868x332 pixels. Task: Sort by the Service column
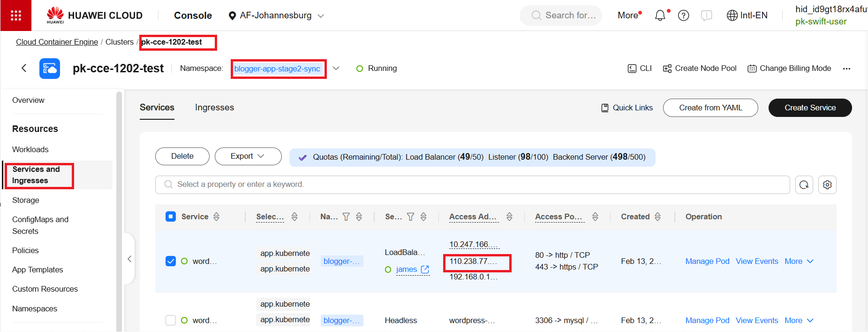[x=217, y=216]
